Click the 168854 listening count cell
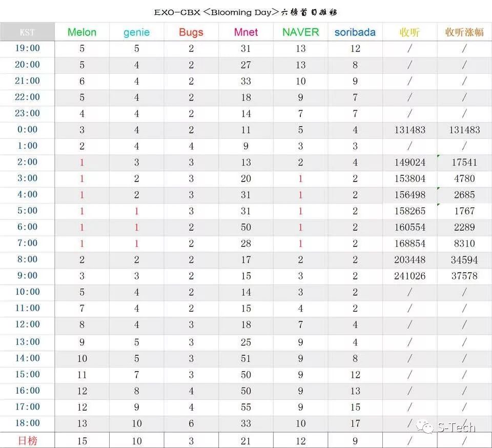The height and width of the screenshot is (448, 492). [410, 243]
